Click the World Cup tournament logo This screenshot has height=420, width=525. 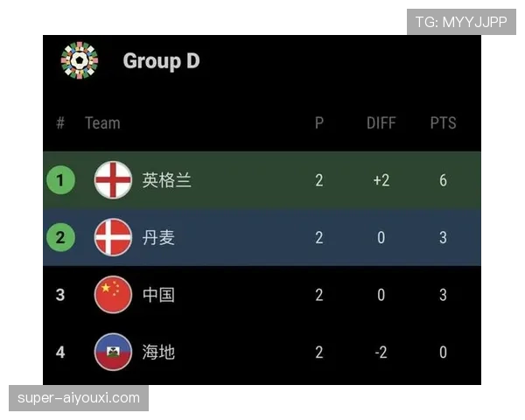click(80, 60)
